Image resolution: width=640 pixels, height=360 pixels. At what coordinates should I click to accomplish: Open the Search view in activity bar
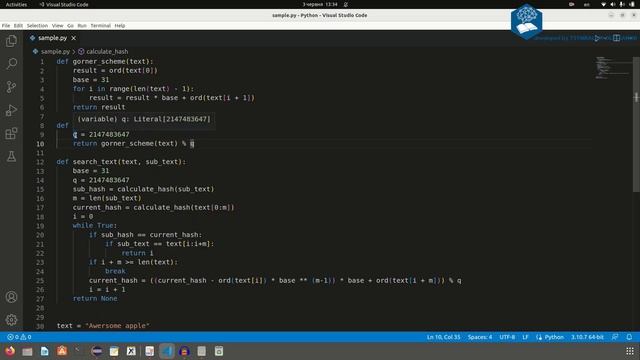tap(11, 64)
